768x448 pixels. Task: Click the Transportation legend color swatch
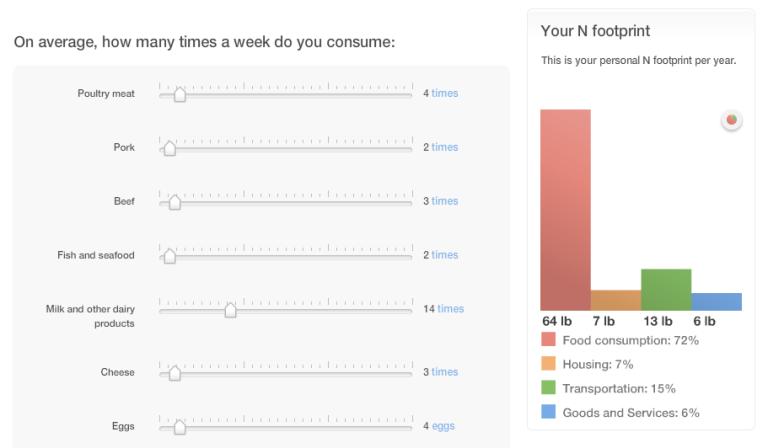548,388
